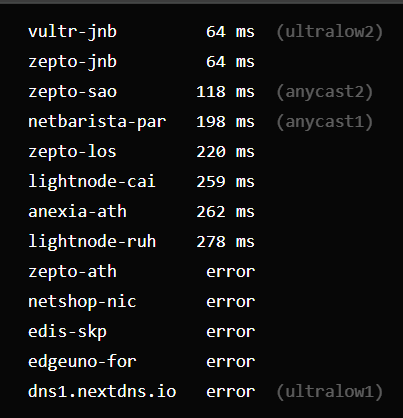The image size is (403, 418).
Task: Click the error status for edis-skp
Action: click(231, 332)
